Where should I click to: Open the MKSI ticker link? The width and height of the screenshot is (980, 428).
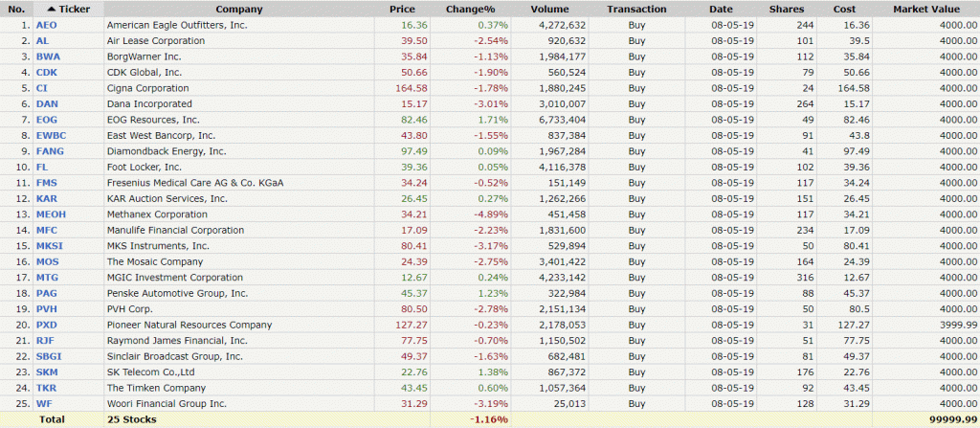point(50,246)
